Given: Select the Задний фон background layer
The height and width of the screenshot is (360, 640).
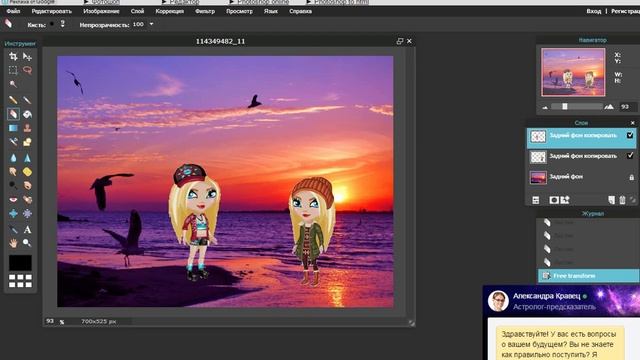Looking at the screenshot, I should (x=581, y=178).
